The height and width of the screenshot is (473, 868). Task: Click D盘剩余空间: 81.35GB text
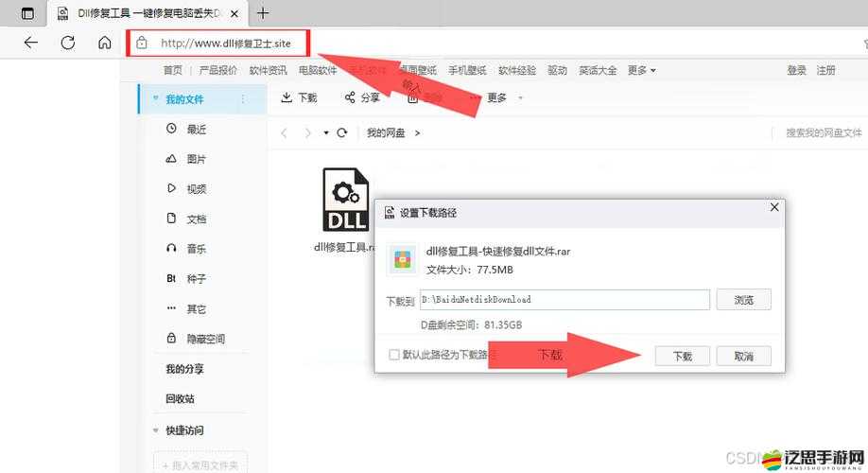tap(471, 324)
